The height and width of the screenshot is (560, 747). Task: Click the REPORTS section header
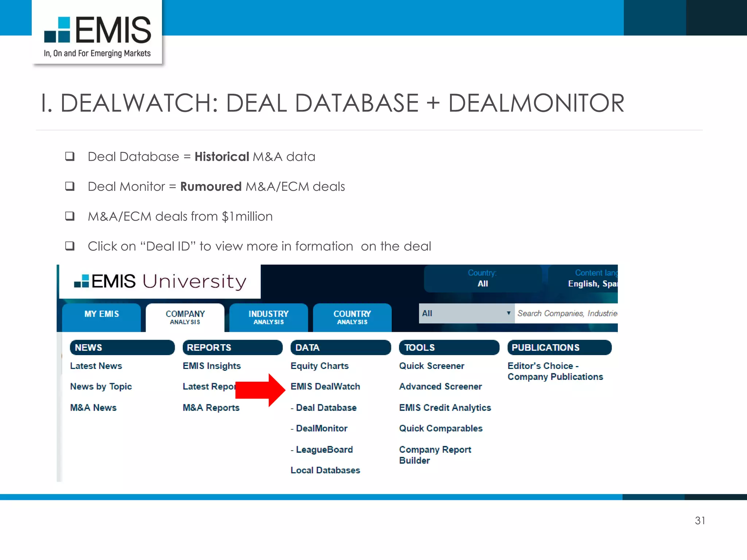click(x=232, y=347)
